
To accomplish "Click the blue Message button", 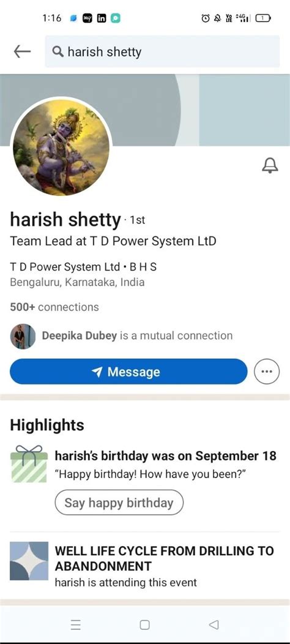I will point(128,372).
